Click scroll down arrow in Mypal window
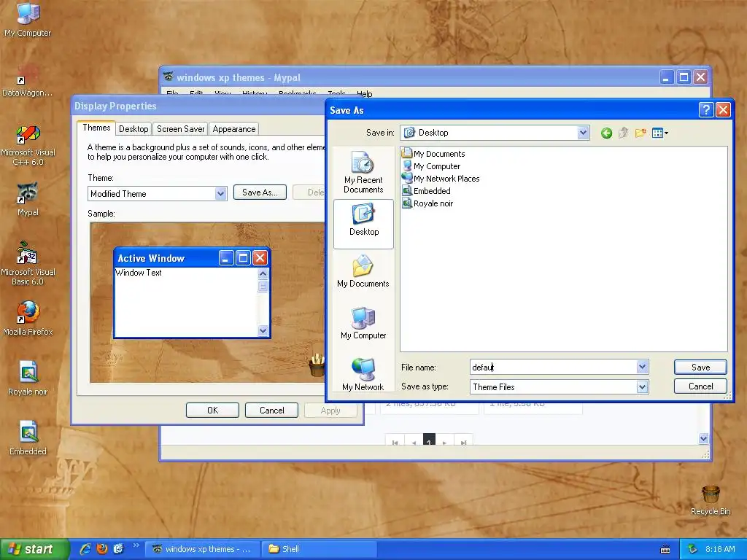This screenshot has width=747, height=560. [704, 438]
